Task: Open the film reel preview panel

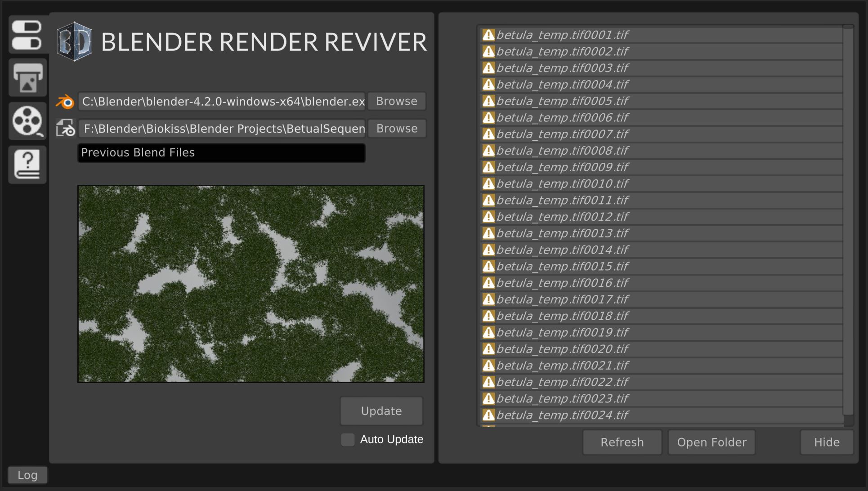Action: pos(27,121)
